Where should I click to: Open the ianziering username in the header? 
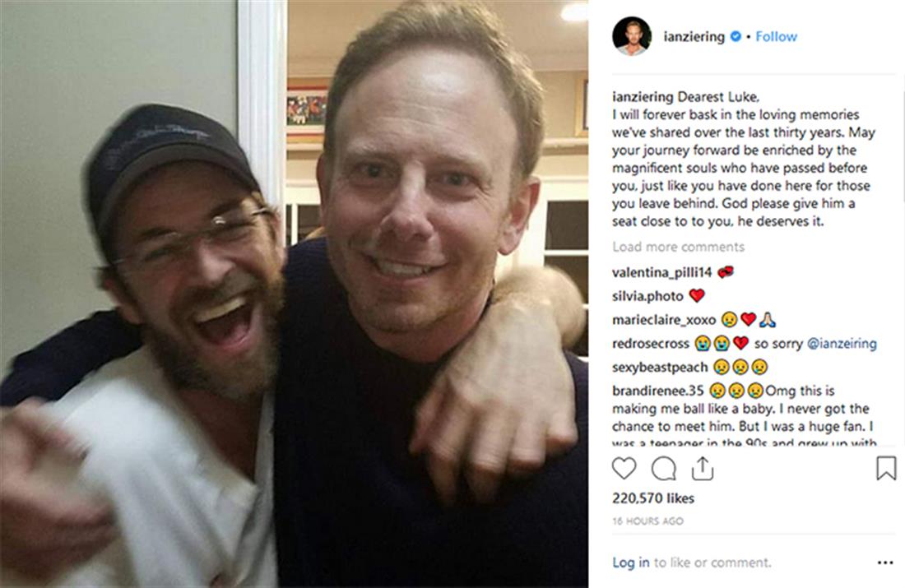click(694, 37)
